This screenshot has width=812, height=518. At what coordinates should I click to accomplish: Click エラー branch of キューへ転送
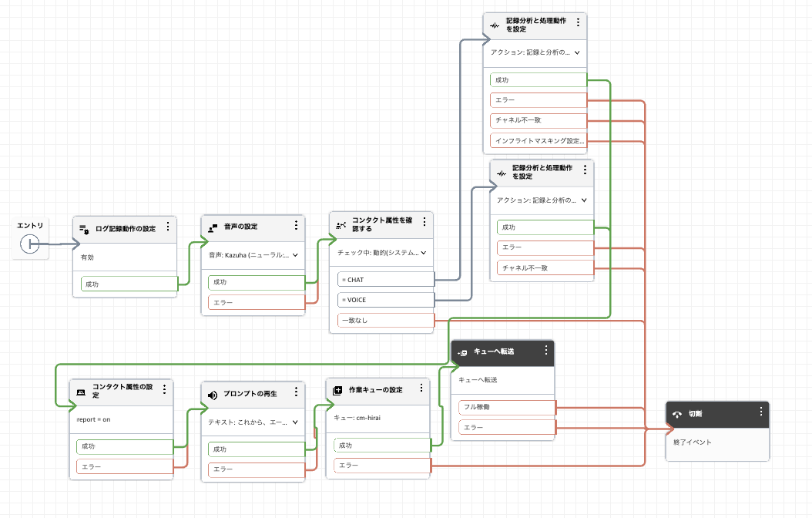pyautogui.click(x=508, y=427)
